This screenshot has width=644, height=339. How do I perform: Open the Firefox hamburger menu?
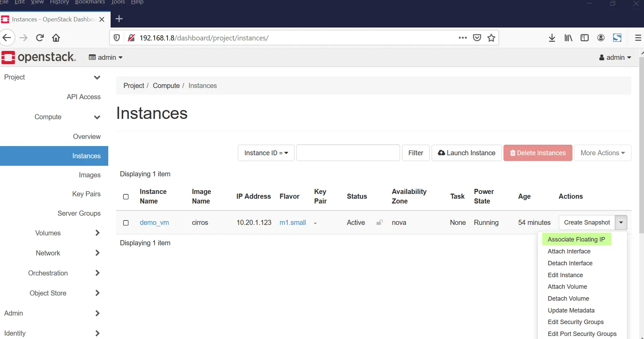pos(638,38)
